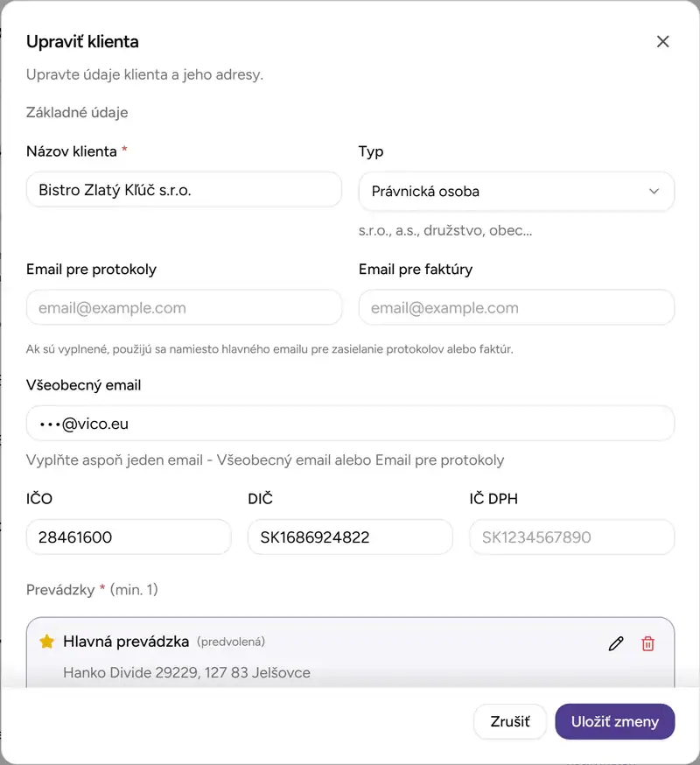Save with the Uložiť zmeny button
The image size is (700, 765).
[614, 722]
